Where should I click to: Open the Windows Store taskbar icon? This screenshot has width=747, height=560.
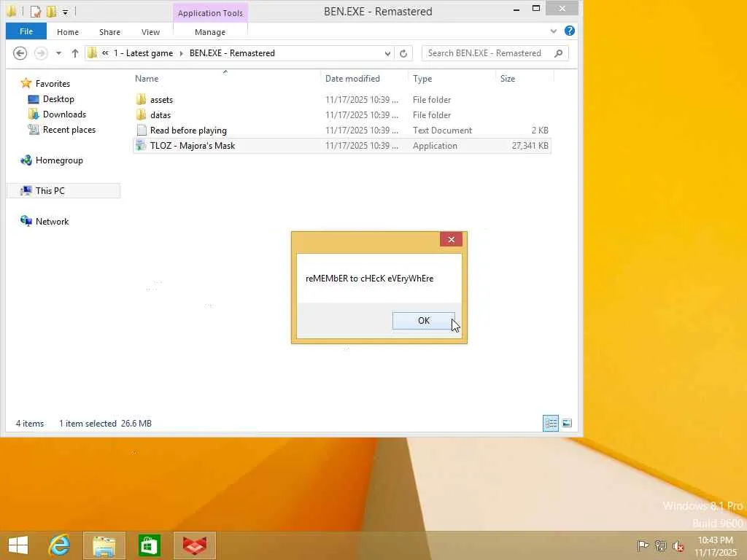point(149,545)
